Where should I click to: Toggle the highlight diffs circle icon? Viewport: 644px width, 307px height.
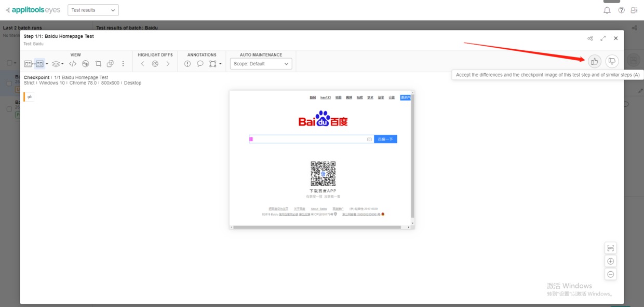[155, 64]
